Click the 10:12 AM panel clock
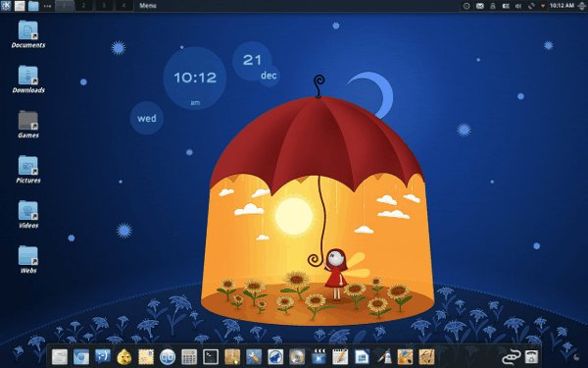 coord(562,6)
